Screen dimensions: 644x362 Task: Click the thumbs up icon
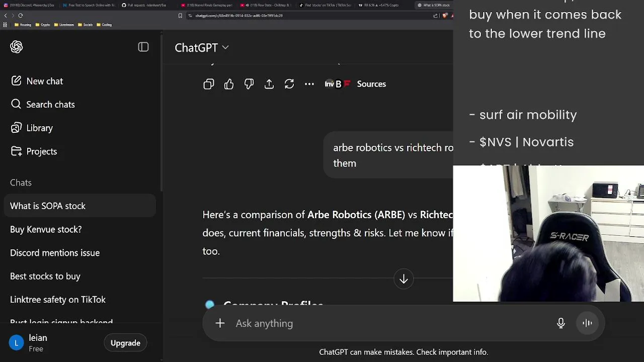[x=229, y=84]
